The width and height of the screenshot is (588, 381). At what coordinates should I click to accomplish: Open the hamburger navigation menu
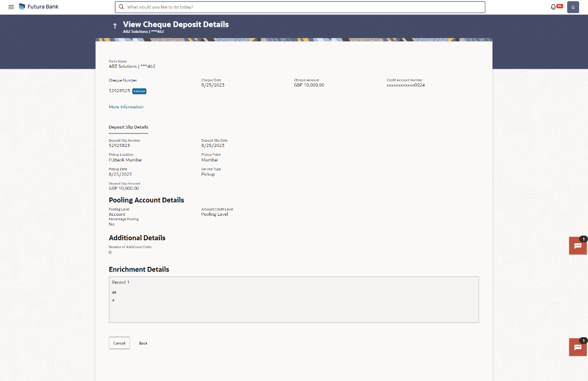coord(11,7)
